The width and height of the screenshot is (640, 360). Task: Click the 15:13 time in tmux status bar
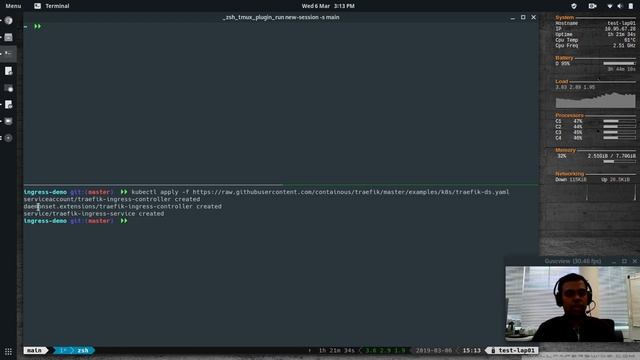coord(471,350)
